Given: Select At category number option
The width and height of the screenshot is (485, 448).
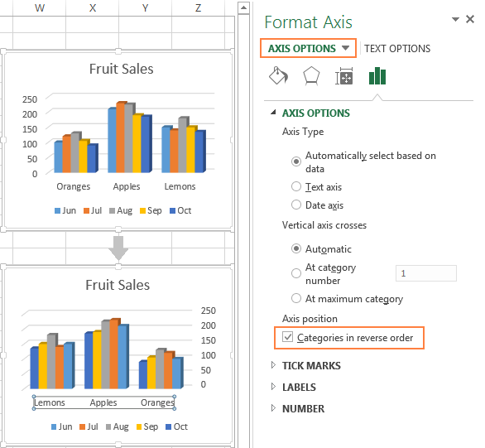Looking at the screenshot, I should tap(296, 273).
